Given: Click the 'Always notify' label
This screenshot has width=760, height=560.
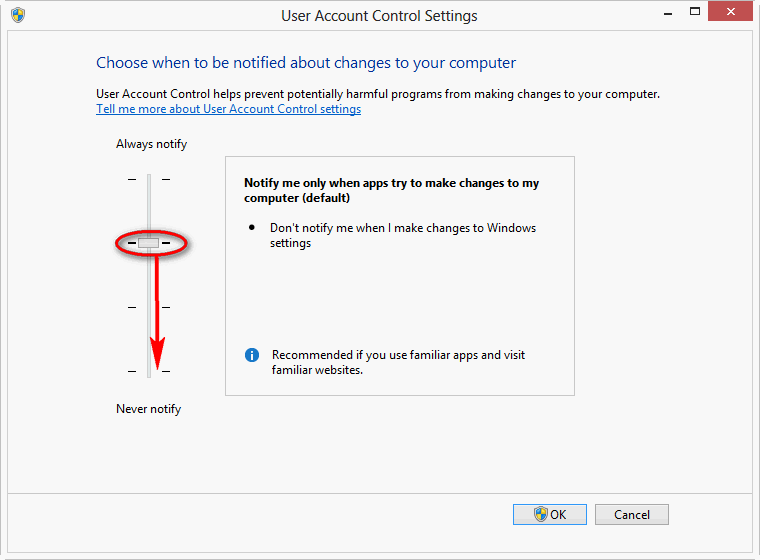Looking at the screenshot, I should click(151, 144).
